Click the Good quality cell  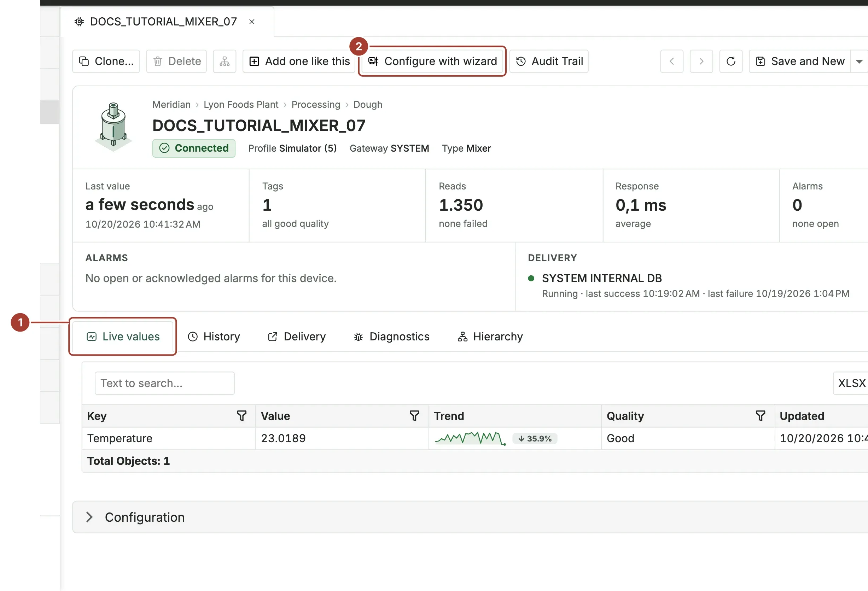point(688,438)
